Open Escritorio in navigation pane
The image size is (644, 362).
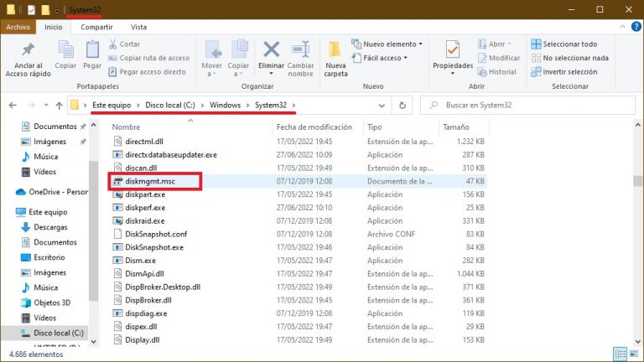[49, 257]
